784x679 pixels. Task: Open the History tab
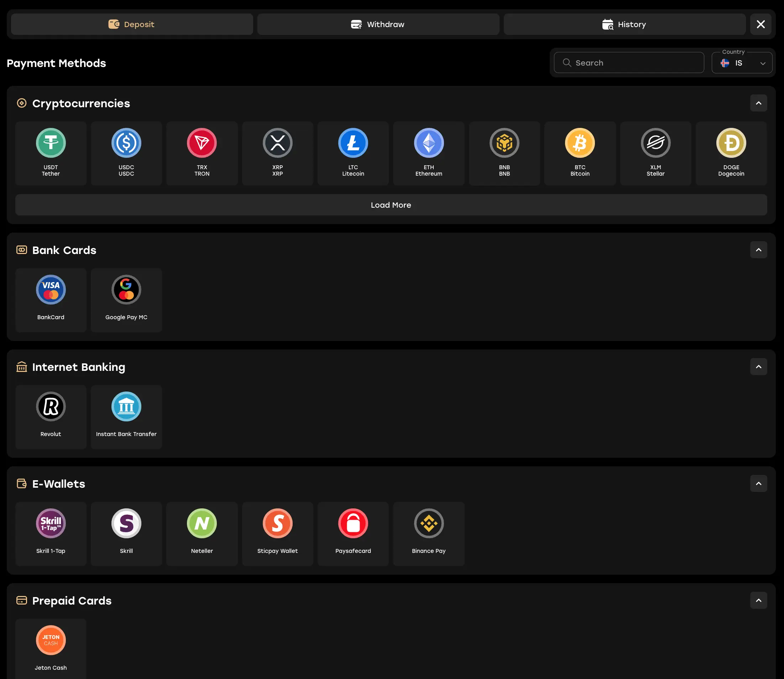(624, 24)
